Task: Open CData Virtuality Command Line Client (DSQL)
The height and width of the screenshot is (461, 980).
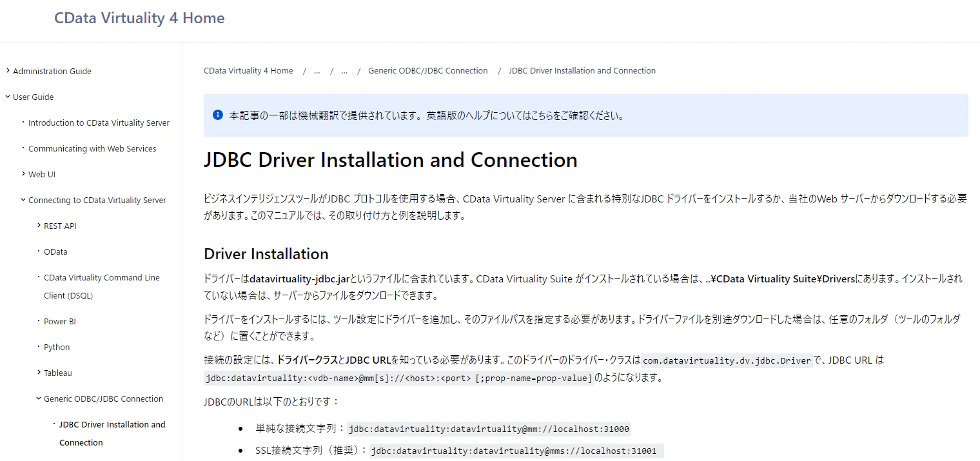Action: pos(102,286)
